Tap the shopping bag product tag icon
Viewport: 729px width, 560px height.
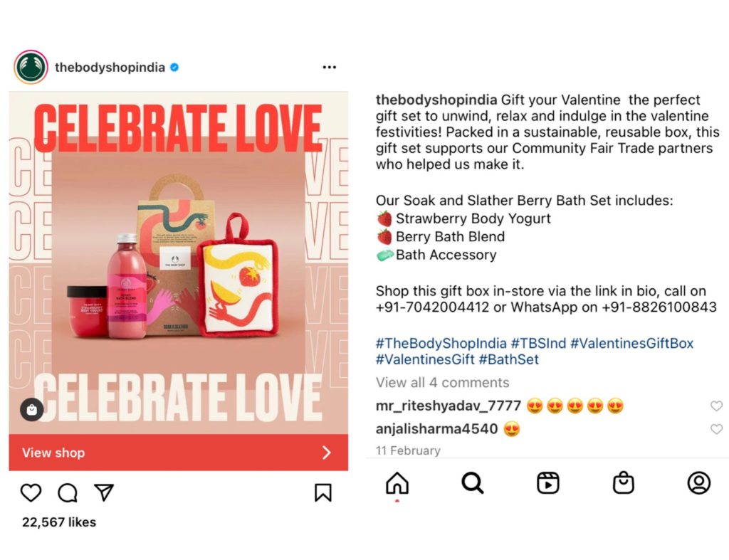[32, 410]
